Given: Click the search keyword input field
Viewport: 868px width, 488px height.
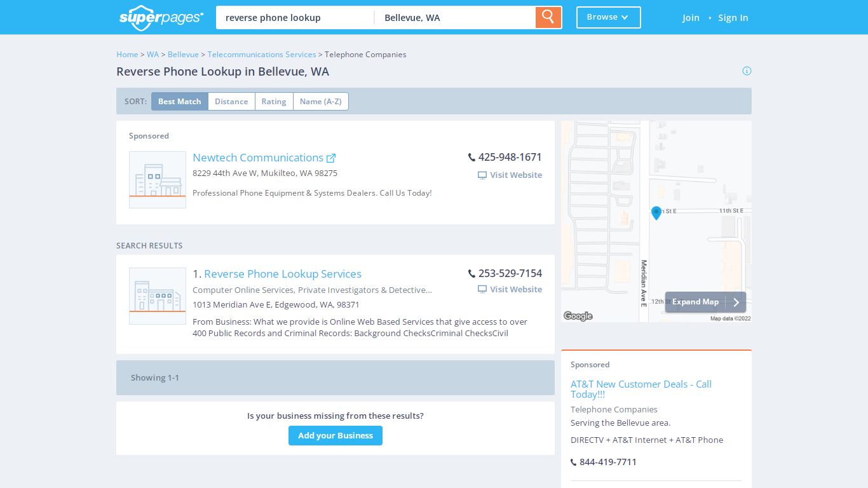Looking at the screenshot, I should pos(295,18).
